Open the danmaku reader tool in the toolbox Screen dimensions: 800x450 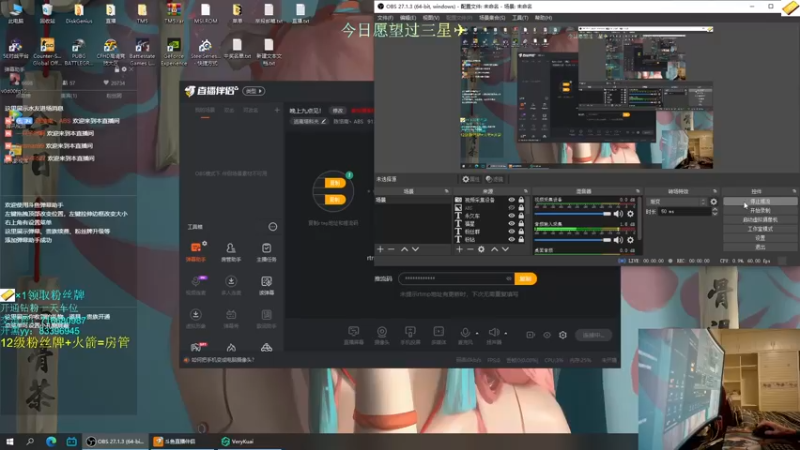(266, 285)
